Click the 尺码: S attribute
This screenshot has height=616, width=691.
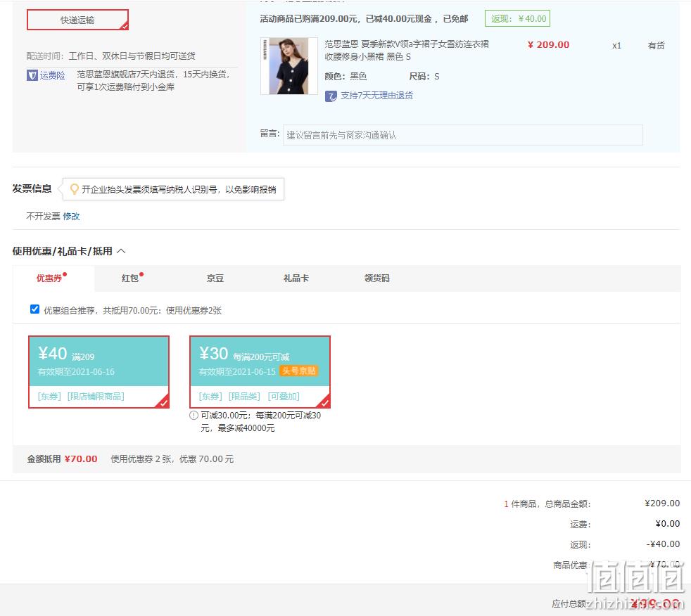coord(424,76)
